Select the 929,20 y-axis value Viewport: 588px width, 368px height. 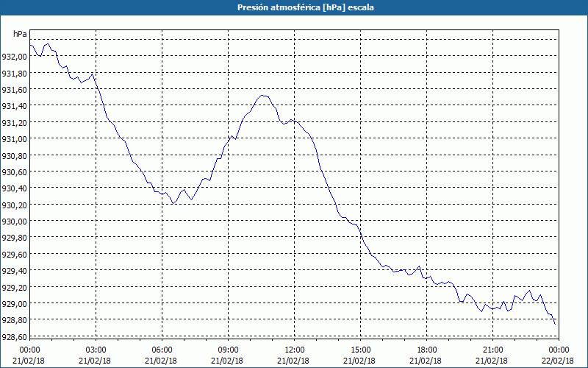14,287
